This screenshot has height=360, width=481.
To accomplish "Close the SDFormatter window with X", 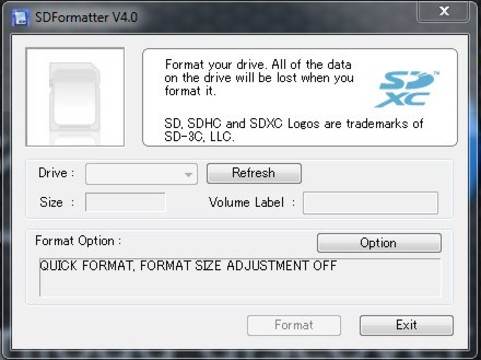I will [x=444, y=11].
